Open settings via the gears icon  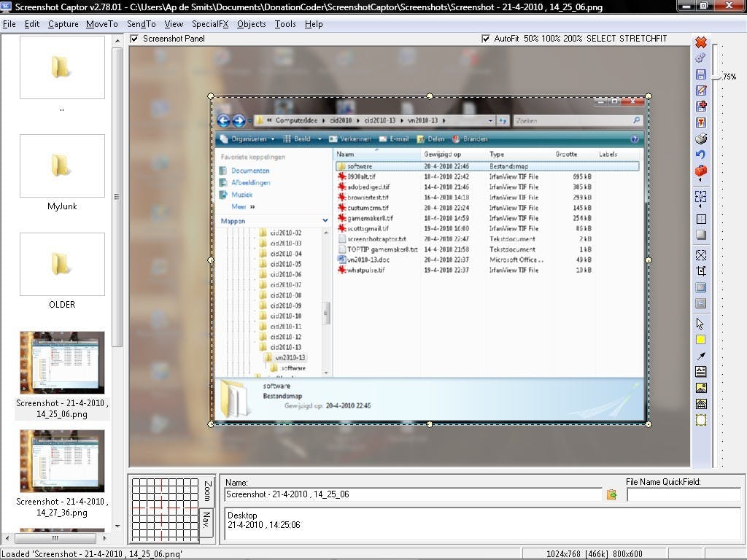click(701, 58)
